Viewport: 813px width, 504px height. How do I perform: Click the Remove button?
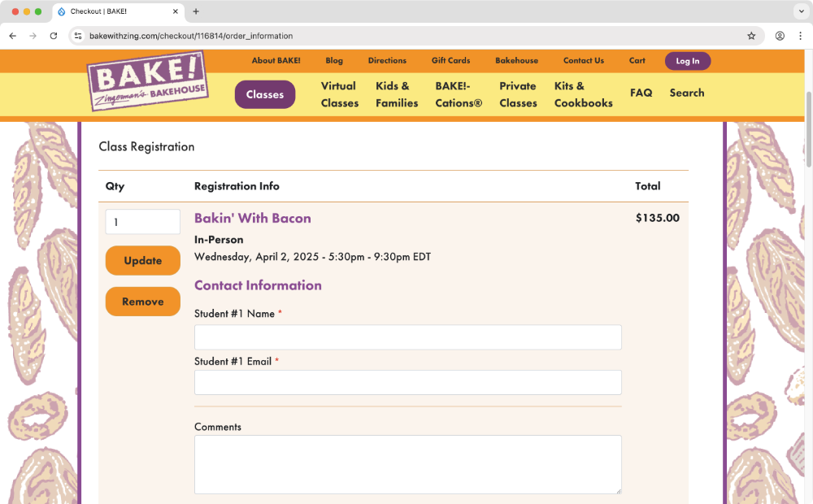[x=142, y=302]
